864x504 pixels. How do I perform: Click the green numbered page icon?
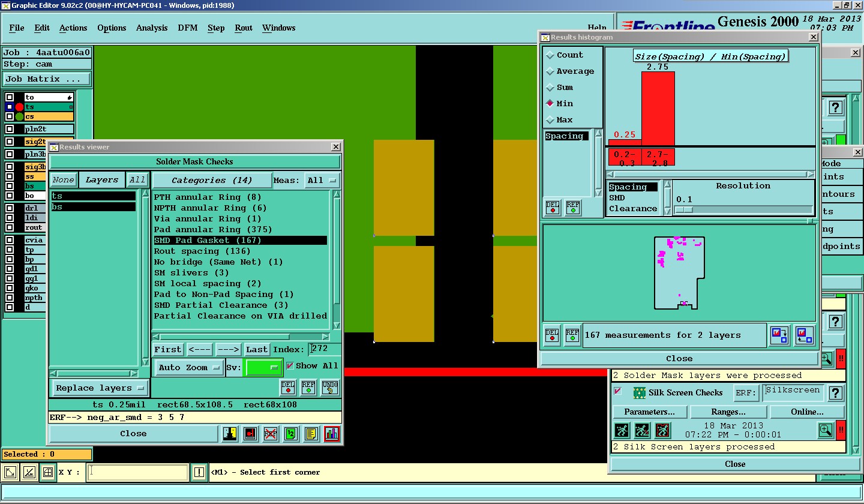pos(291,434)
